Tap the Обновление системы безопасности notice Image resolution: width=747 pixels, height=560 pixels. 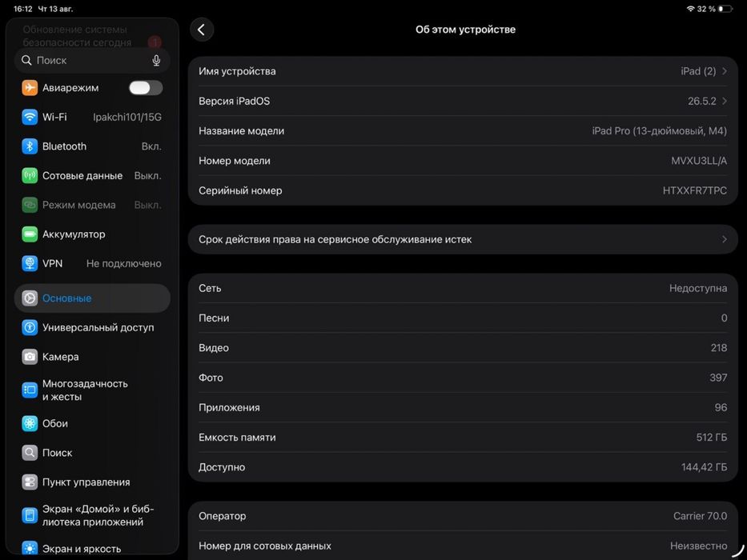pyautogui.click(x=77, y=36)
